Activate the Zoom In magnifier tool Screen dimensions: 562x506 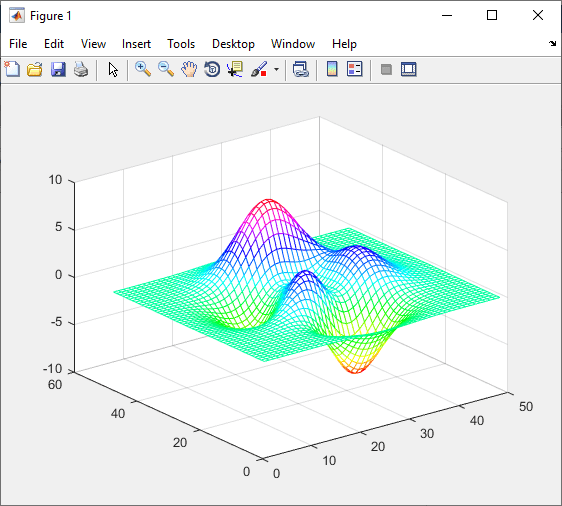[143, 69]
